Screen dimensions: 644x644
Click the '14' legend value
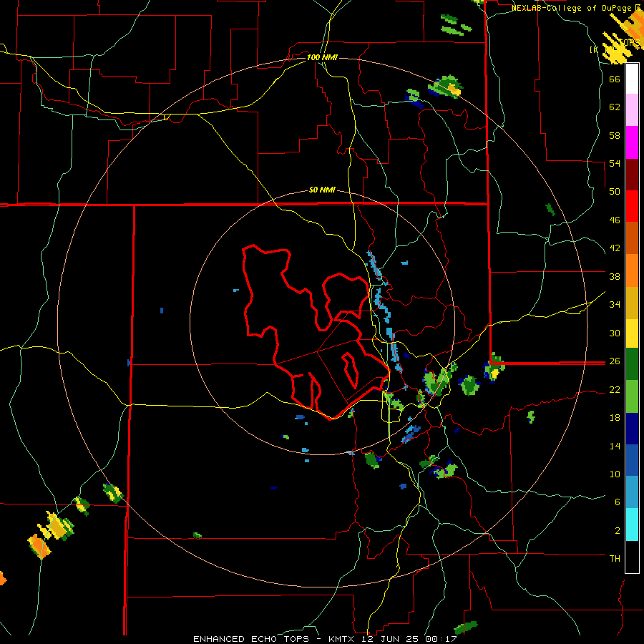click(x=615, y=446)
